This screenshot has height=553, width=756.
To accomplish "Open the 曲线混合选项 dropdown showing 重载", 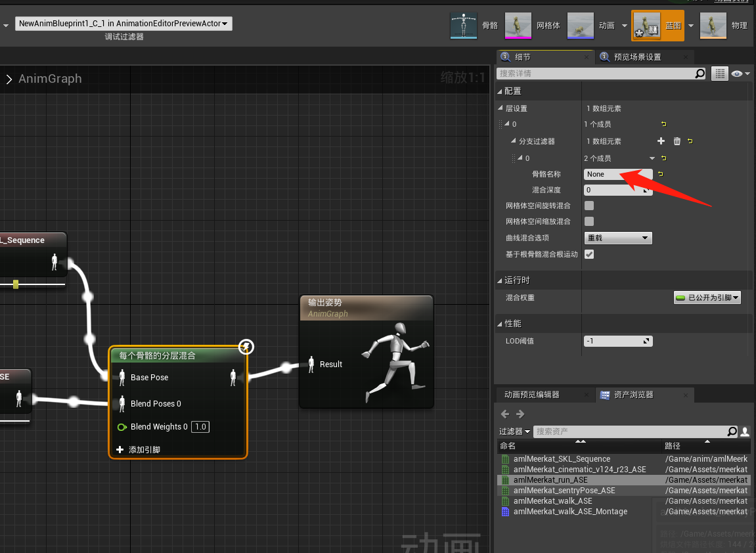I will 617,238.
